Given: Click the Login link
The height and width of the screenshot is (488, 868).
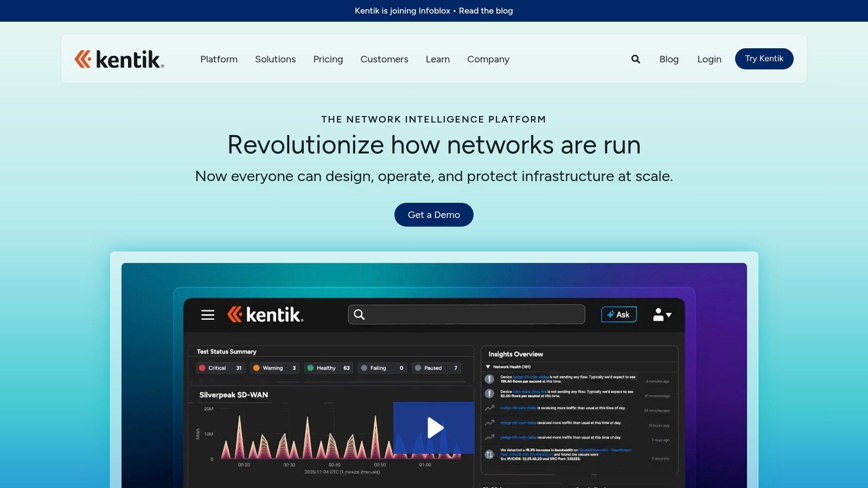Looking at the screenshot, I should coord(710,59).
